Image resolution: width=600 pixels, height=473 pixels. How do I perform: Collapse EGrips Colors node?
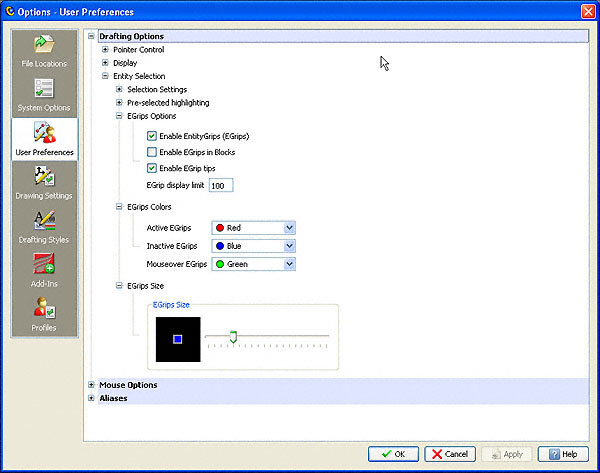pyautogui.click(x=119, y=207)
